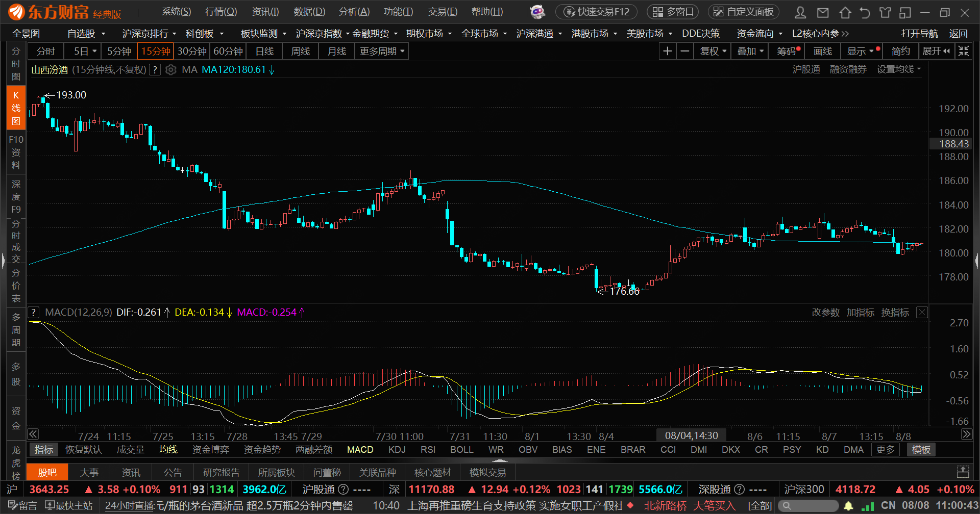Viewport: 980px width, 514px height.
Task: Zoom out chart with minus button
Action: 685,51
